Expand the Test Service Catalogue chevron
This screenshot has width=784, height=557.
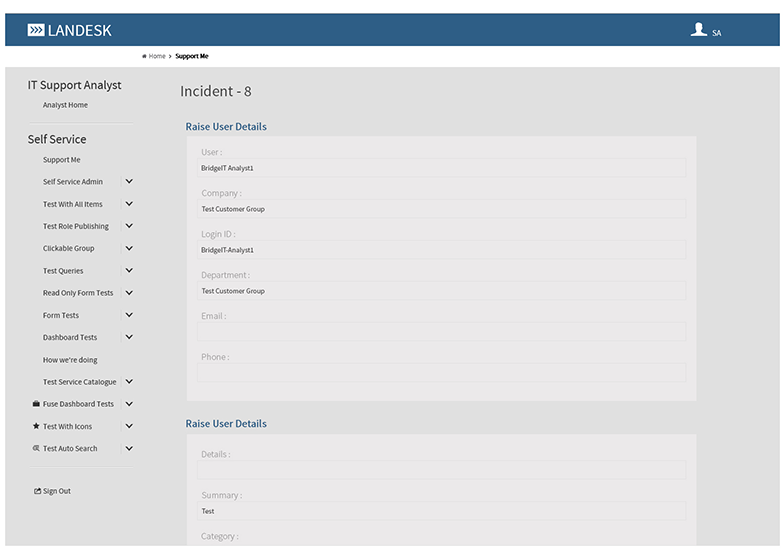pos(129,382)
